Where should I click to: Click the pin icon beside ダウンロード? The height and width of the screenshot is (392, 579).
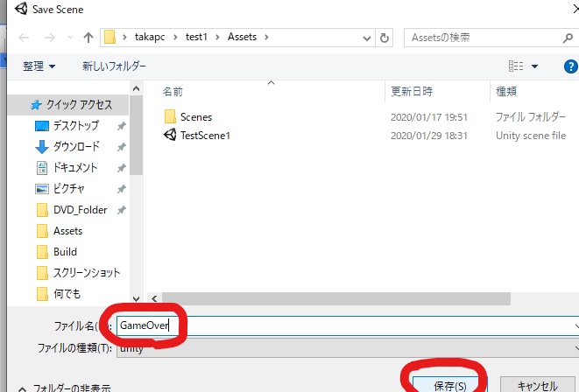[x=121, y=148]
